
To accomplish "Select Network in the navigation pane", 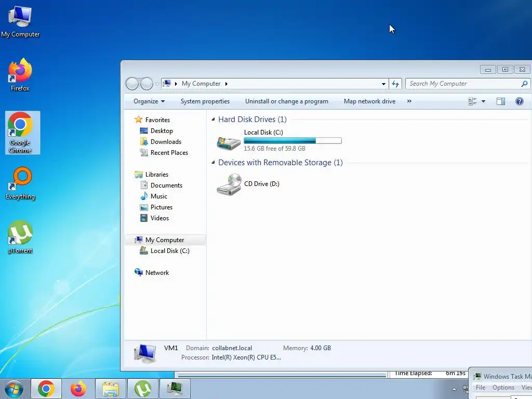I will click(x=157, y=272).
